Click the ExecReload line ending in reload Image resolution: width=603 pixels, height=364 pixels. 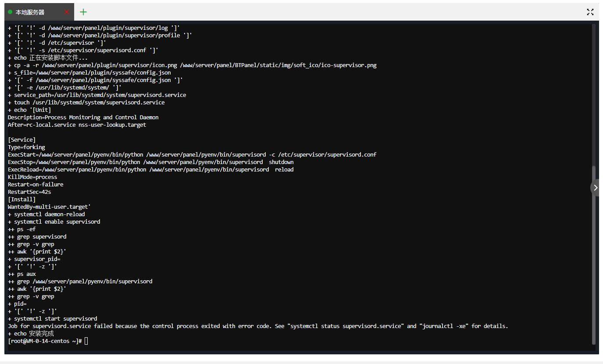[x=151, y=170]
